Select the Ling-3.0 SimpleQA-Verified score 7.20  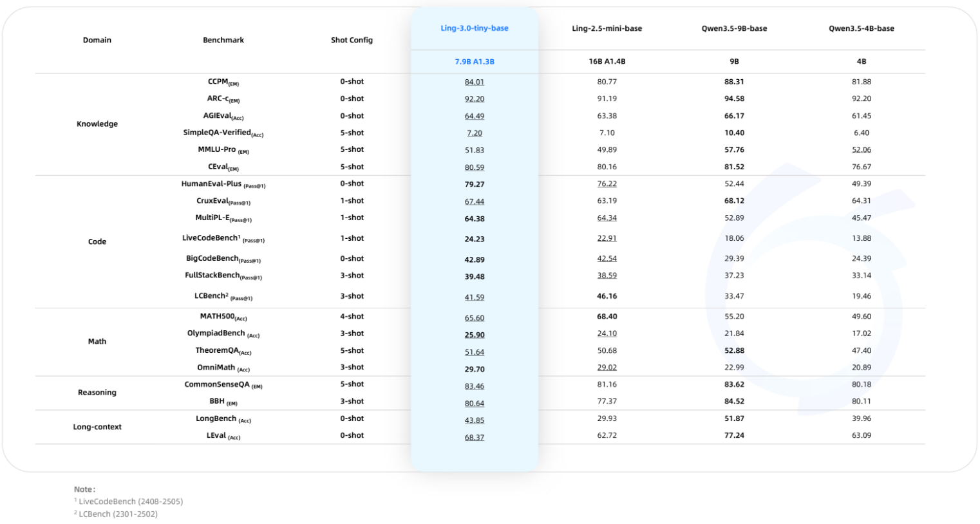pos(475,133)
